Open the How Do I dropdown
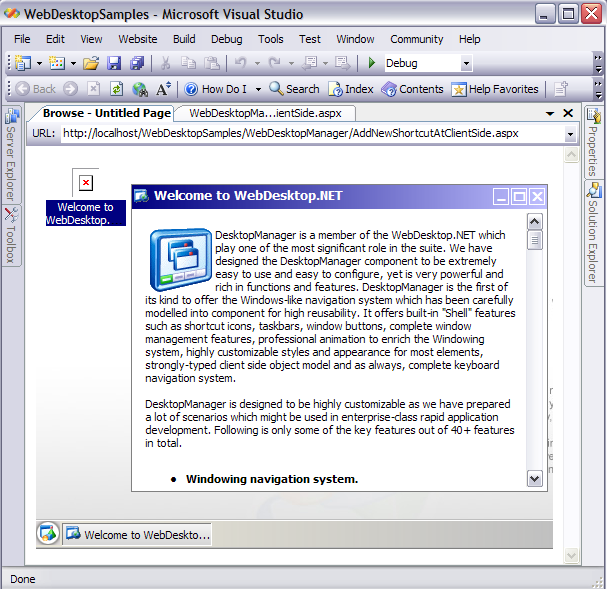The height and width of the screenshot is (589, 607). 258,89
